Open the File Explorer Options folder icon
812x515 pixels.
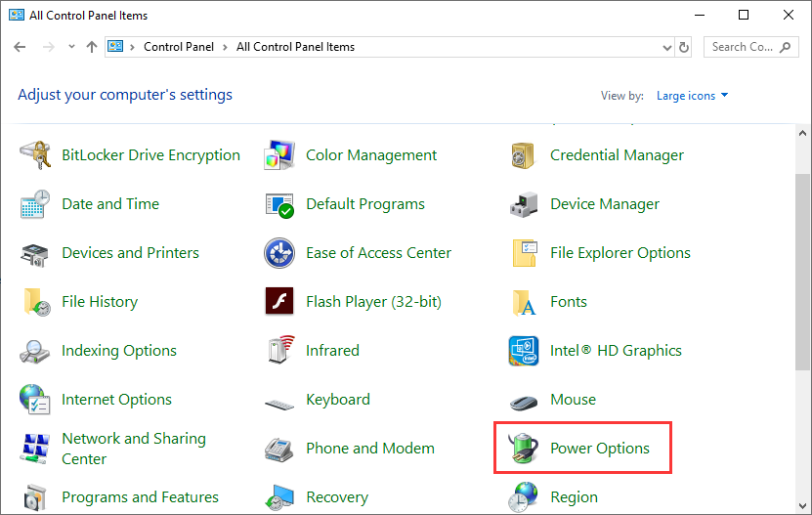coord(524,253)
